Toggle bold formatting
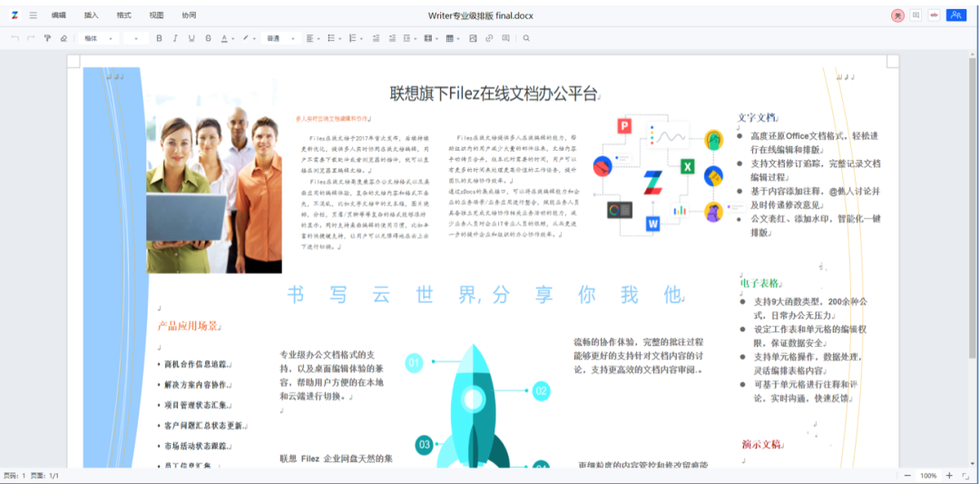This screenshot has width=980, height=484. point(159,38)
